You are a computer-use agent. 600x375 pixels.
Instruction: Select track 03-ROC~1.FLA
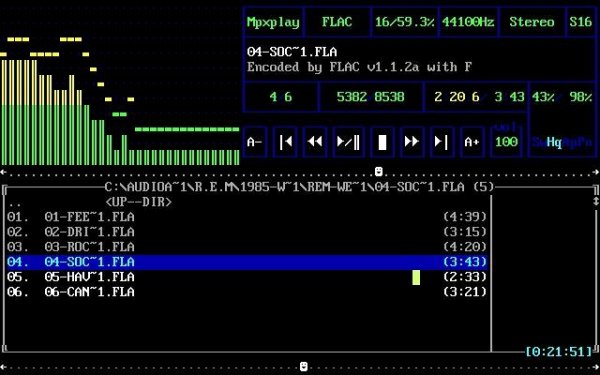(x=247, y=247)
